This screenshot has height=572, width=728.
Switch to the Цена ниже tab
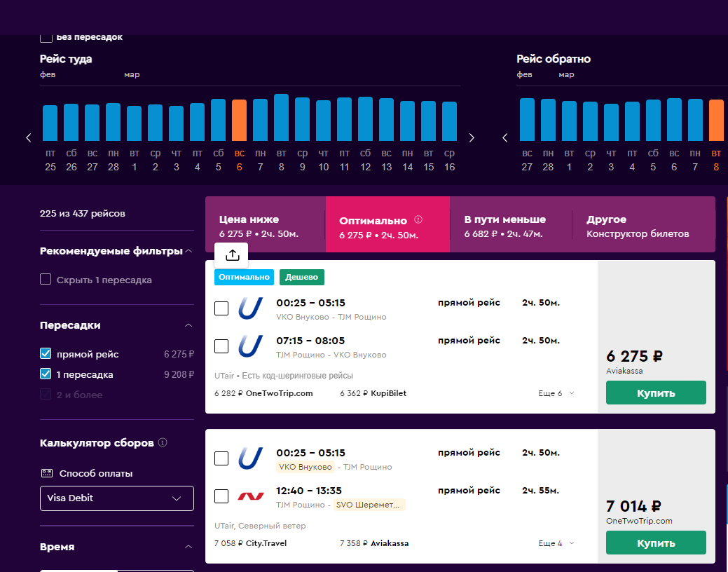coord(266,225)
